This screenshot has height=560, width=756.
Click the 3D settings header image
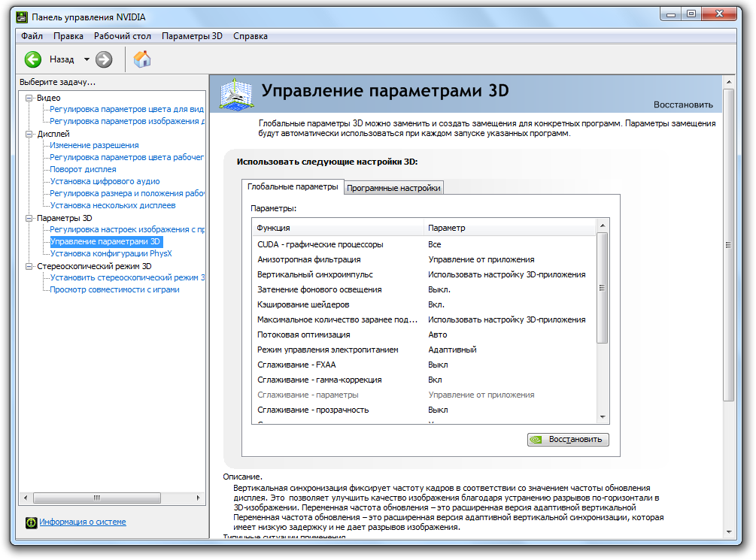(235, 94)
